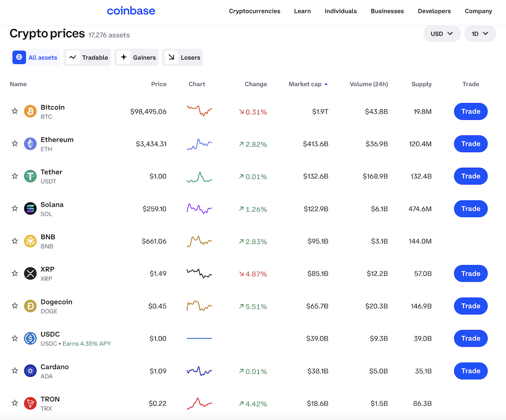Click XRP change value 4.87%

tap(256, 274)
